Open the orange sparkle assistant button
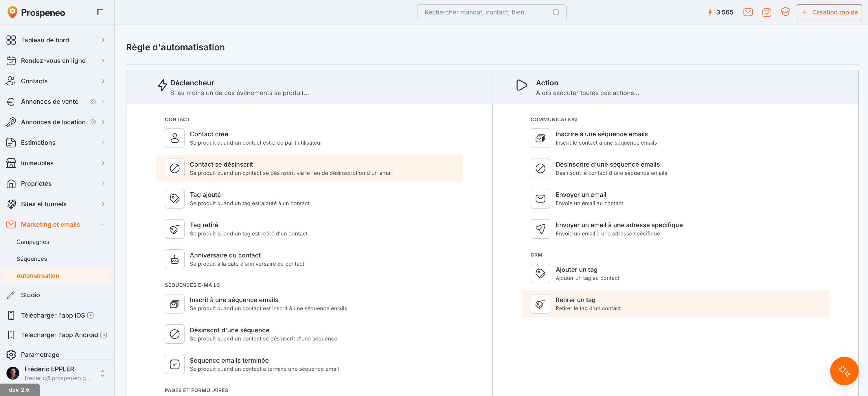The image size is (868, 396). [x=844, y=371]
